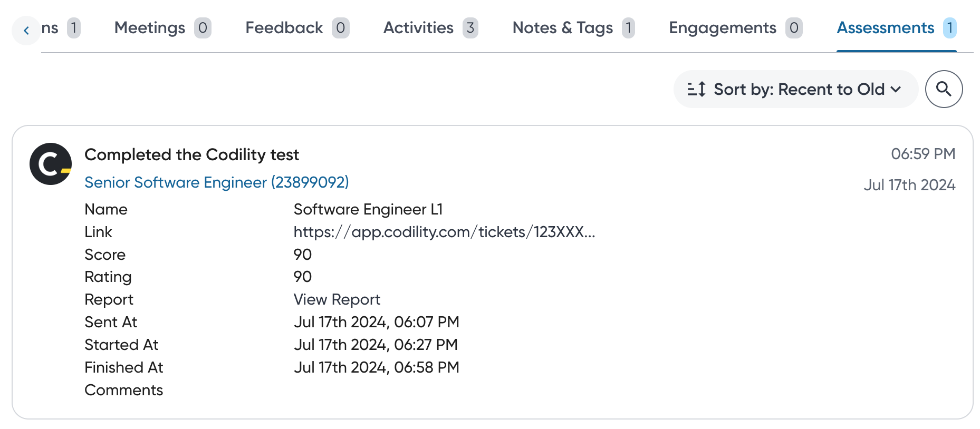Image resolution: width=980 pixels, height=429 pixels.
Task: Click the Meetings count badge 0
Action: [x=203, y=28]
